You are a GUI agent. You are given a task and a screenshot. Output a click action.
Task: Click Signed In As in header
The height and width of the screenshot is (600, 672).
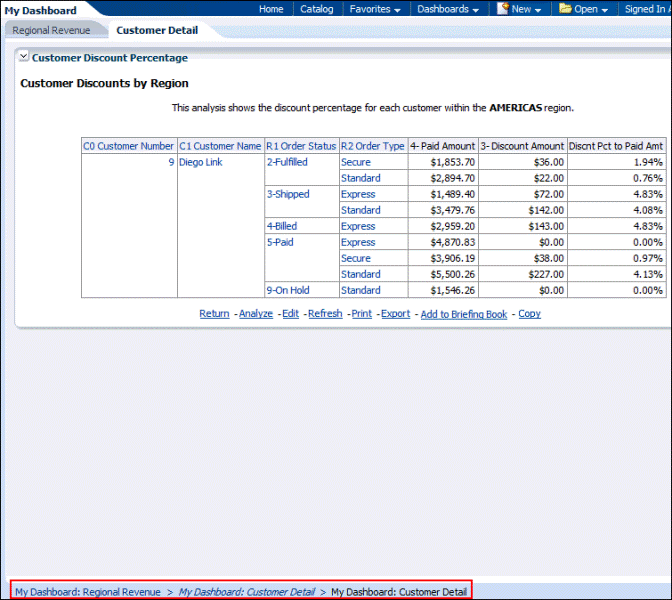648,9
